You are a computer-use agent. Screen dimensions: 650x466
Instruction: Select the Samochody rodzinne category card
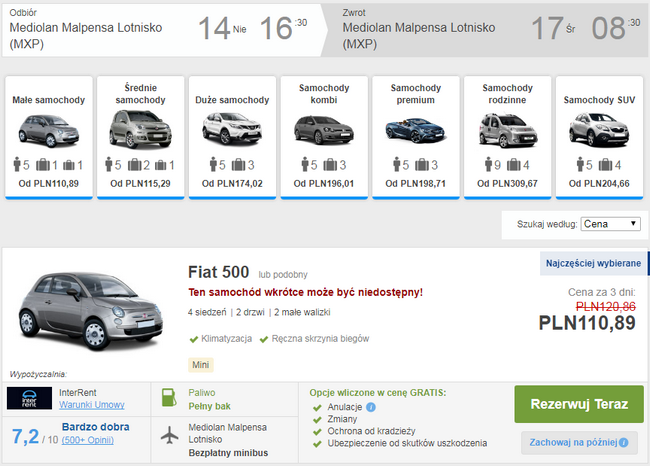pyautogui.click(x=507, y=137)
